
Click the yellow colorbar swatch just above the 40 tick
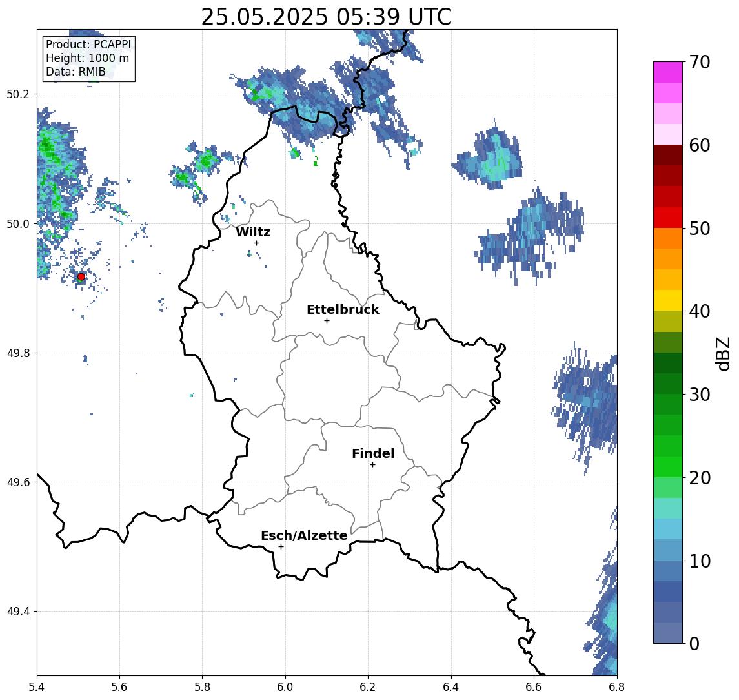(x=668, y=301)
